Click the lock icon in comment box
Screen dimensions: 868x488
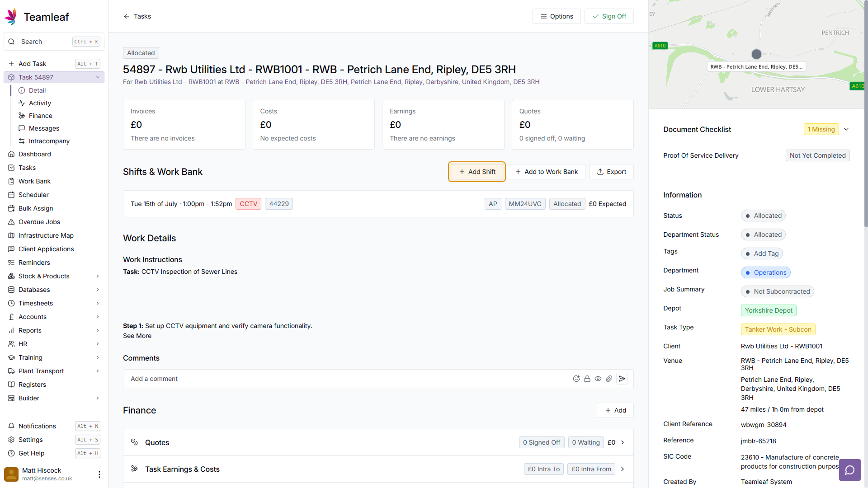click(x=587, y=379)
